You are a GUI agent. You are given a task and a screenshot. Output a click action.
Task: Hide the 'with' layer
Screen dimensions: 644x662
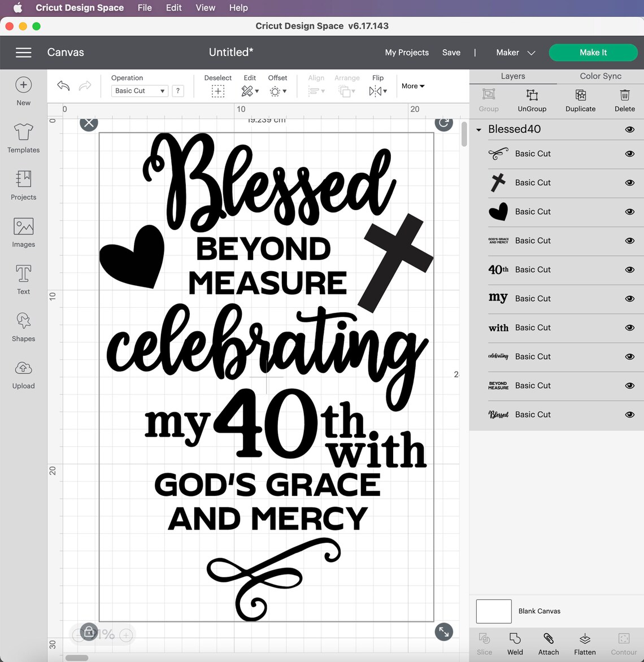coord(629,328)
